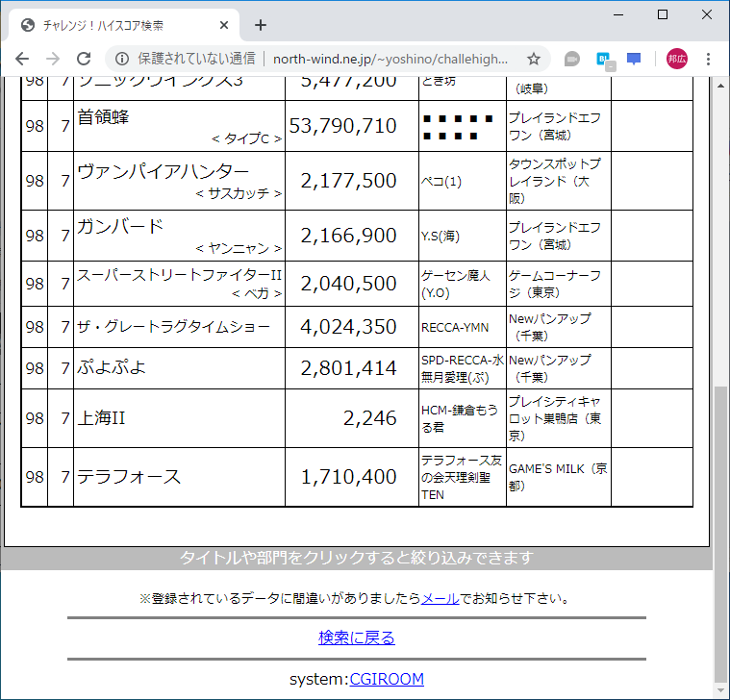This screenshot has height=700, width=730.
Task: Click the address bar URL
Action: (390, 59)
